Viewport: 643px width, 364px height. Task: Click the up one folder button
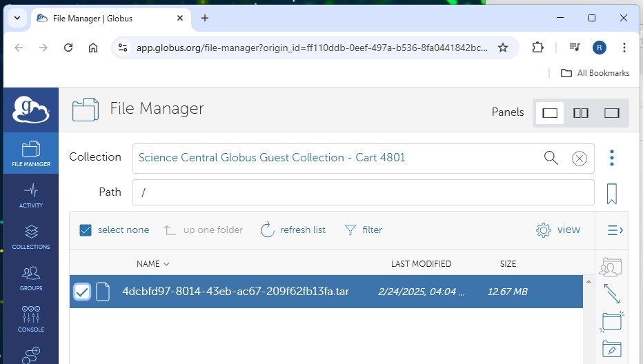(x=204, y=230)
